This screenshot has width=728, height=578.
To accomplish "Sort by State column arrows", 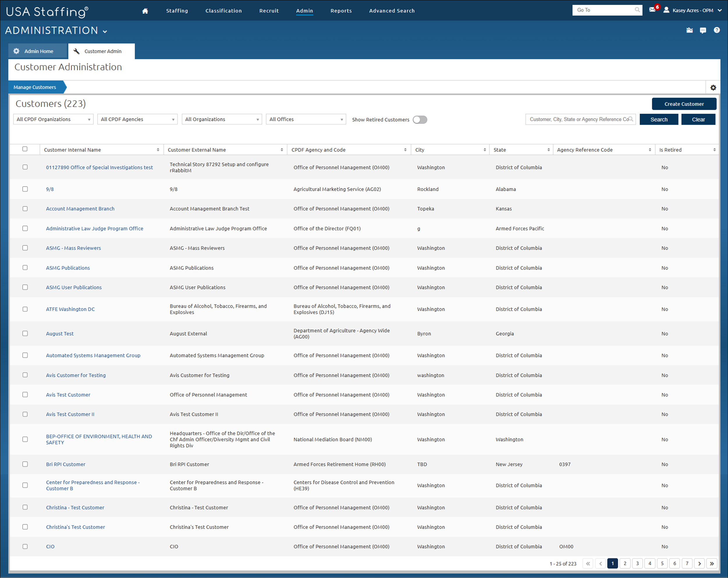I will [x=548, y=150].
